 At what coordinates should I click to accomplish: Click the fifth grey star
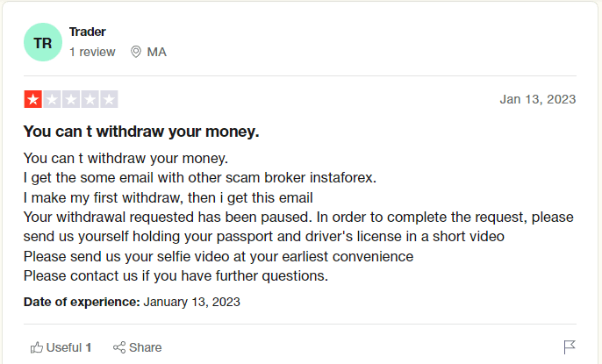tap(109, 99)
